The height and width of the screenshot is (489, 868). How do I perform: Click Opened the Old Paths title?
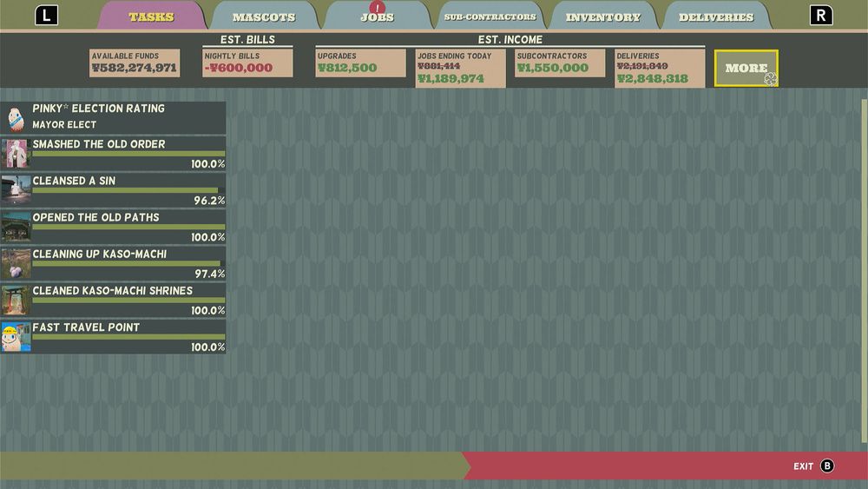pyautogui.click(x=95, y=217)
